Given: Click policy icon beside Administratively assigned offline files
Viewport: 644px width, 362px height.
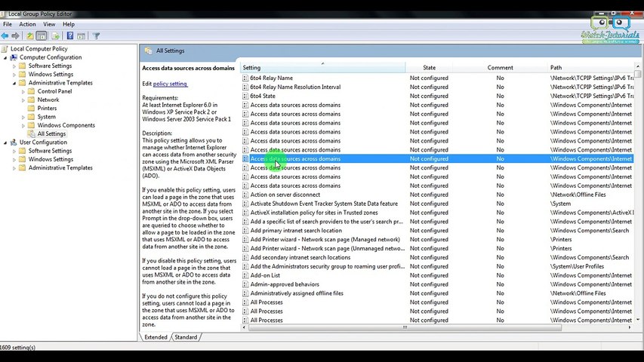Looking at the screenshot, I should coord(245,293).
